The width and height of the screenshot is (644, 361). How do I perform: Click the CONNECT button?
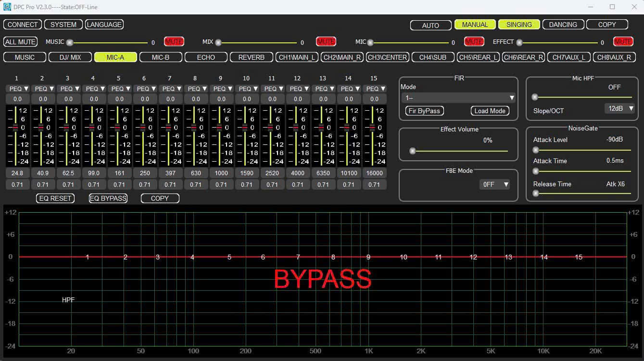click(x=23, y=25)
